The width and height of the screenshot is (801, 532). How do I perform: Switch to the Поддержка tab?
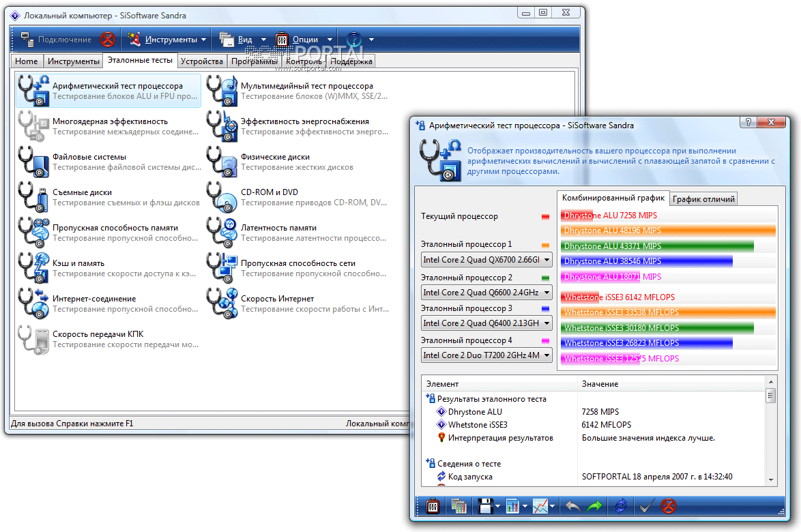351,61
